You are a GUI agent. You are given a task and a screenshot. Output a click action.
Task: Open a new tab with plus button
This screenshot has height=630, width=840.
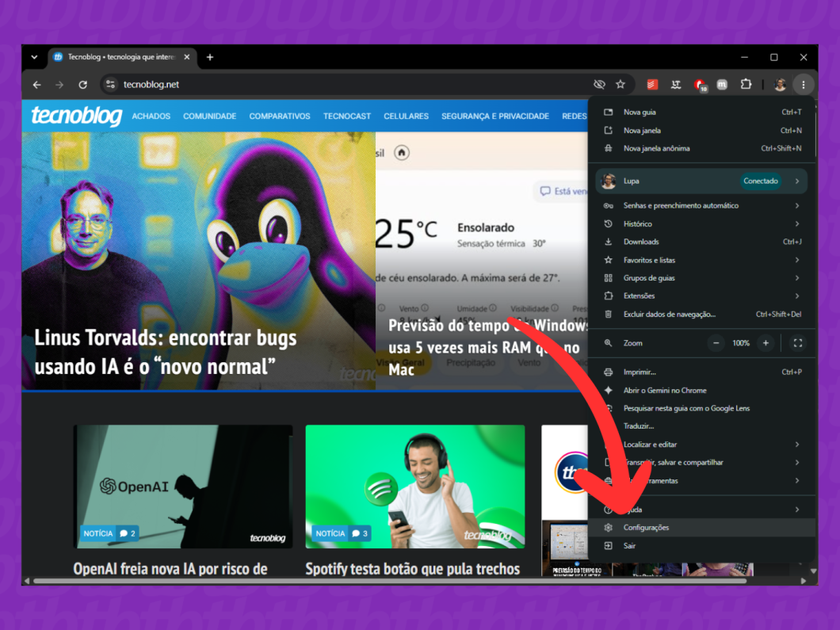pos(210,57)
